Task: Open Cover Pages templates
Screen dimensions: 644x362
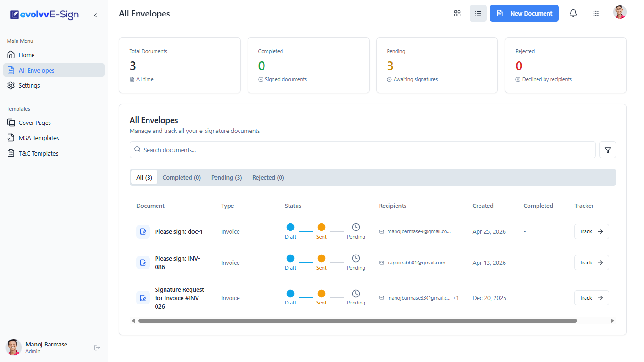Action: [54, 123]
